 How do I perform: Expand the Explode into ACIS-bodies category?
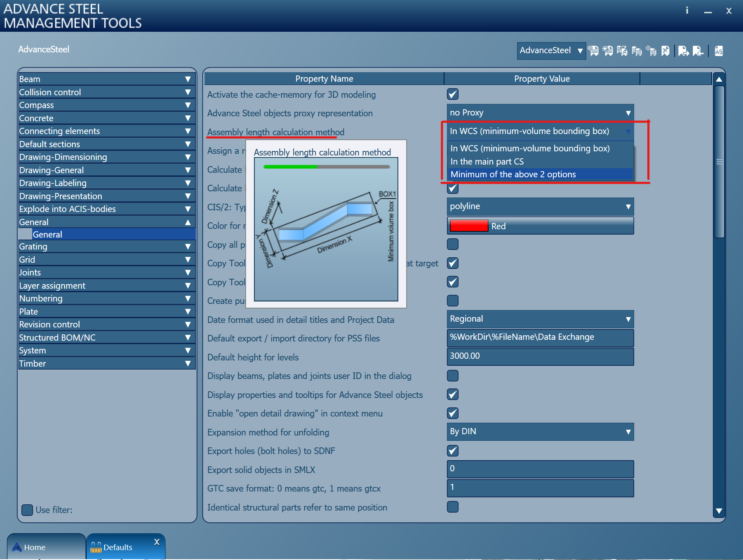pos(107,209)
